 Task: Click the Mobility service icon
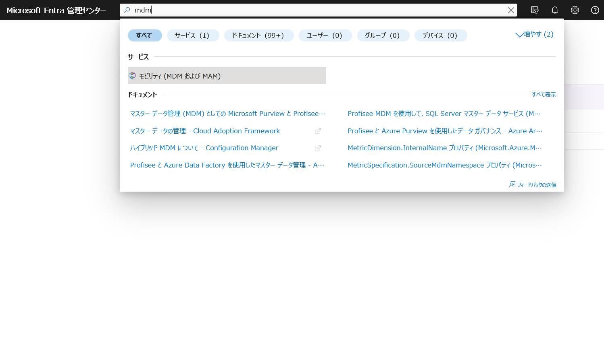(132, 75)
